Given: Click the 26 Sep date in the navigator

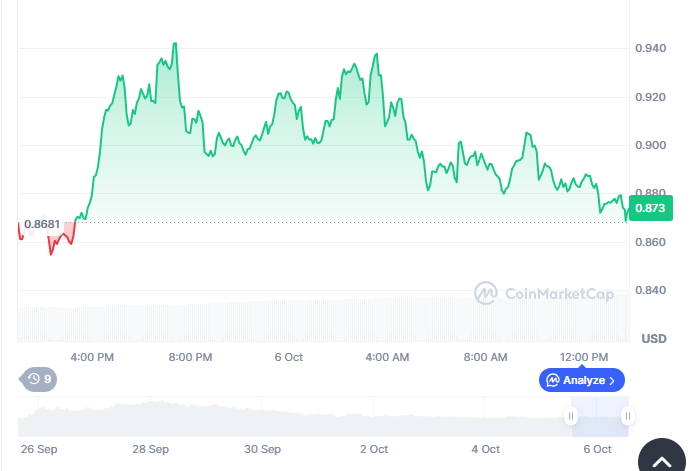Looking at the screenshot, I should (39, 450).
